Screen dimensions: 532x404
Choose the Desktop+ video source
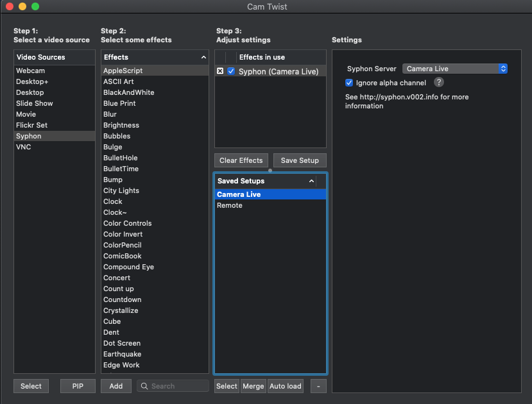click(32, 81)
